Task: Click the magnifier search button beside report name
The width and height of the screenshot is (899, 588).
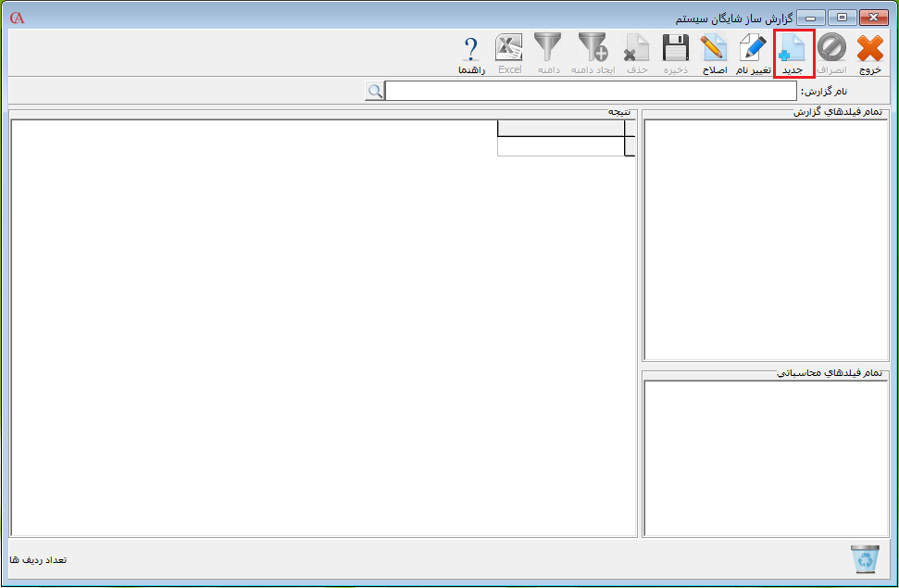Action: pyautogui.click(x=374, y=91)
